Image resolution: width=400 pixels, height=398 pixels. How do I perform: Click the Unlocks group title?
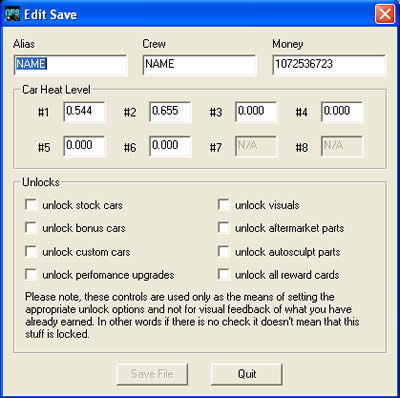pyautogui.click(x=41, y=182)
